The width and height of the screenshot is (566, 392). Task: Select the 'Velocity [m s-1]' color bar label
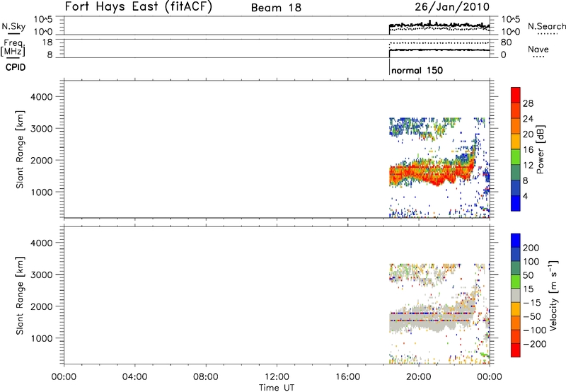[553, 295]
